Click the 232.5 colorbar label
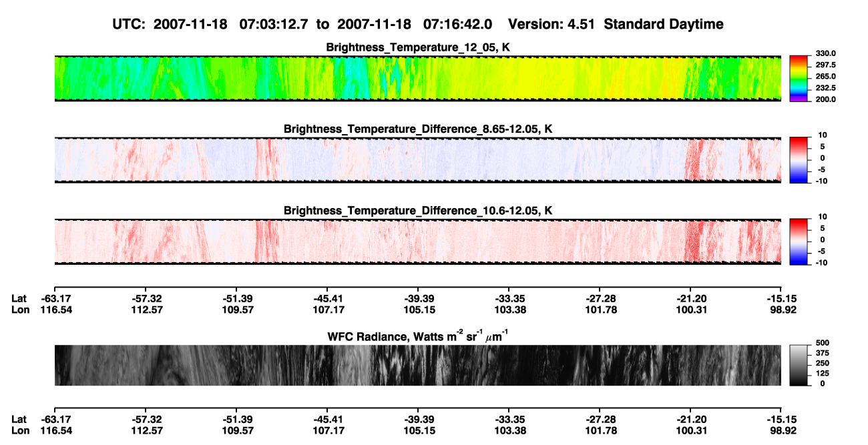 pos(826,88)
